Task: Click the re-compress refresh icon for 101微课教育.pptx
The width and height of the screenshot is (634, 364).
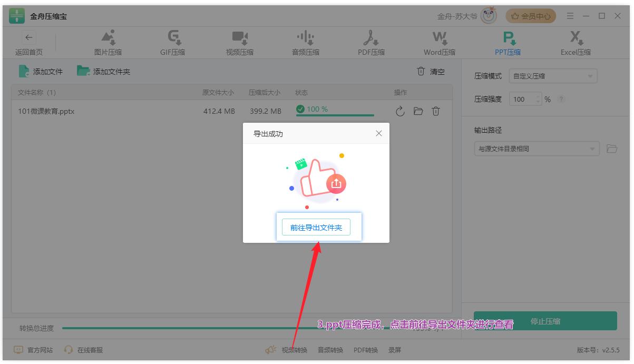Action: pyautogui.click(x=400, y=111)
